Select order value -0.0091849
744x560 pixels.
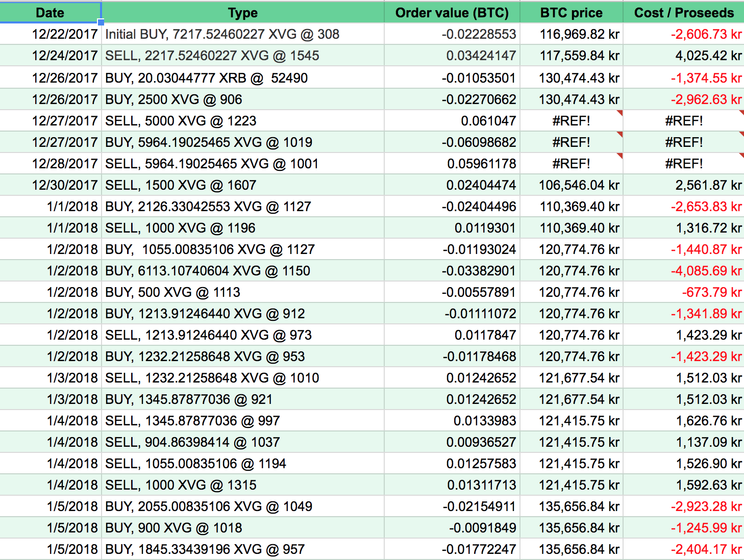(452, 528)
